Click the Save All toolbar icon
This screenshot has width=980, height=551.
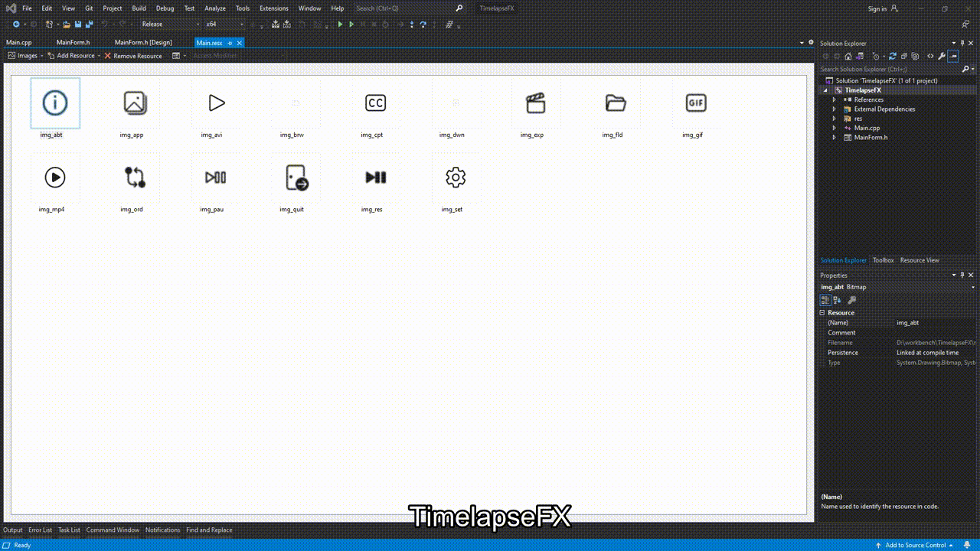click(x=90, y=24)
